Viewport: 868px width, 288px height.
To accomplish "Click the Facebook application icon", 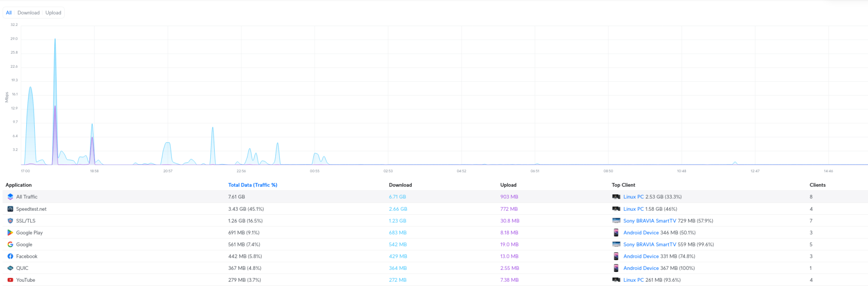I will (10, 256).
